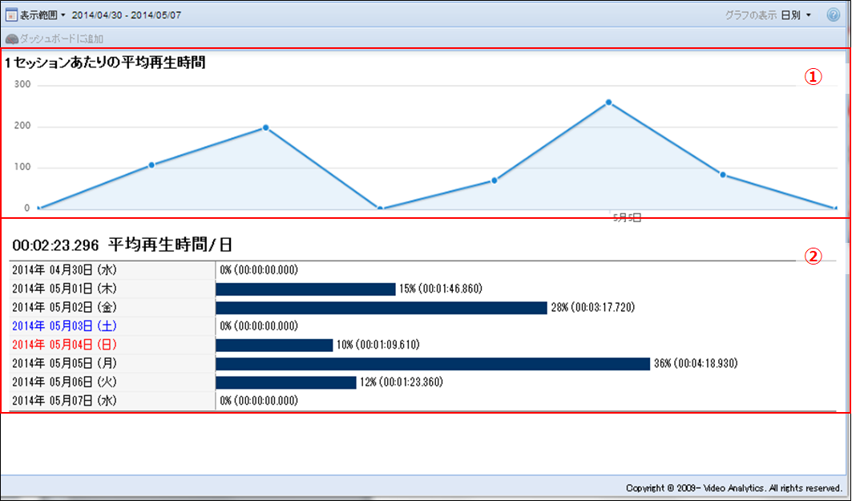
Task: Click the calendar icon beside 表示範囲
Action: tap(11, 14)
